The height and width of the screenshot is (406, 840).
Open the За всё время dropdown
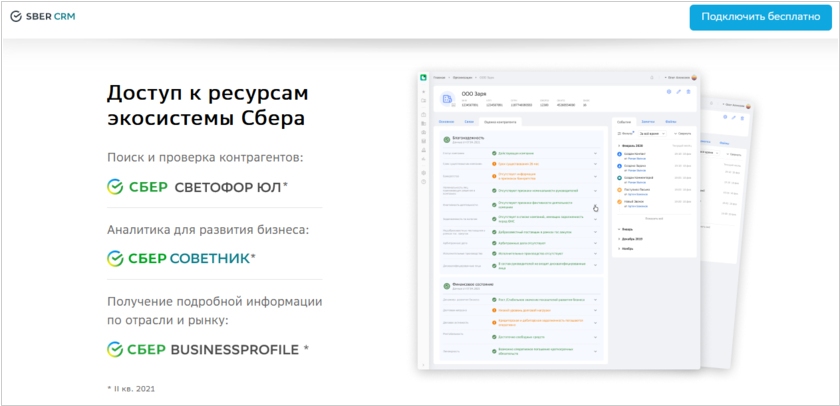pos(652,133)
